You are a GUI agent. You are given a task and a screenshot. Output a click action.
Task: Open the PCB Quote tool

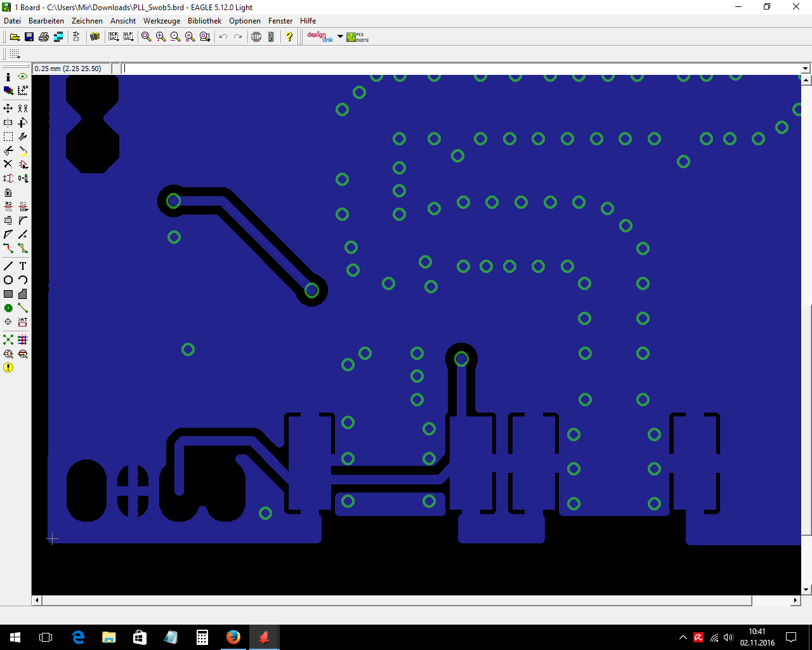pos(358,37)
